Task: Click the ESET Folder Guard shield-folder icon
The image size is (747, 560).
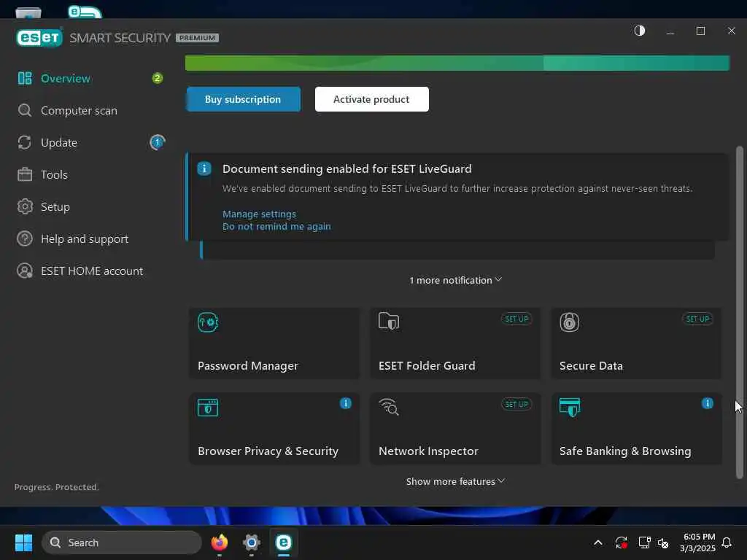Action: click(x=389, y=322)
